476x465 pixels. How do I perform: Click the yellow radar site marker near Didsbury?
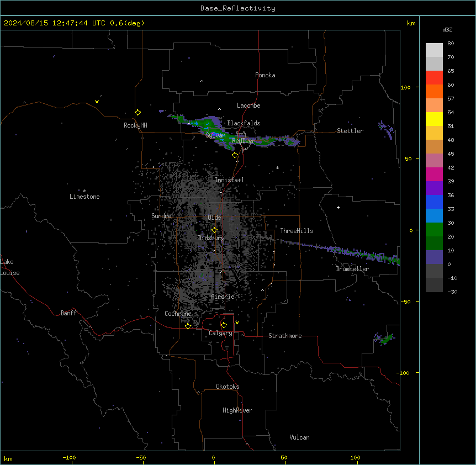[214, 230]
